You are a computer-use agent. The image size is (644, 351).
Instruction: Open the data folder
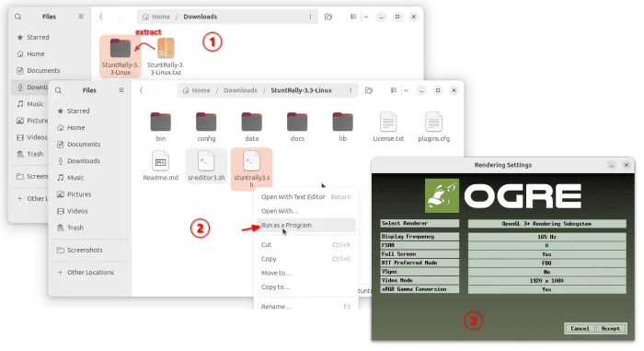coord(252,126)
